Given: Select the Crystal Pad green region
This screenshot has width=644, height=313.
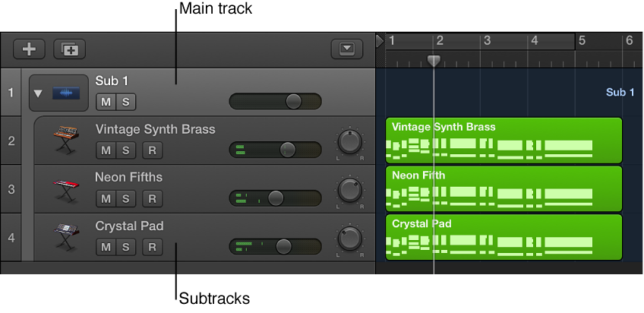Looking at the screenshot, I should pyautogui.click(x=504, y=237).
